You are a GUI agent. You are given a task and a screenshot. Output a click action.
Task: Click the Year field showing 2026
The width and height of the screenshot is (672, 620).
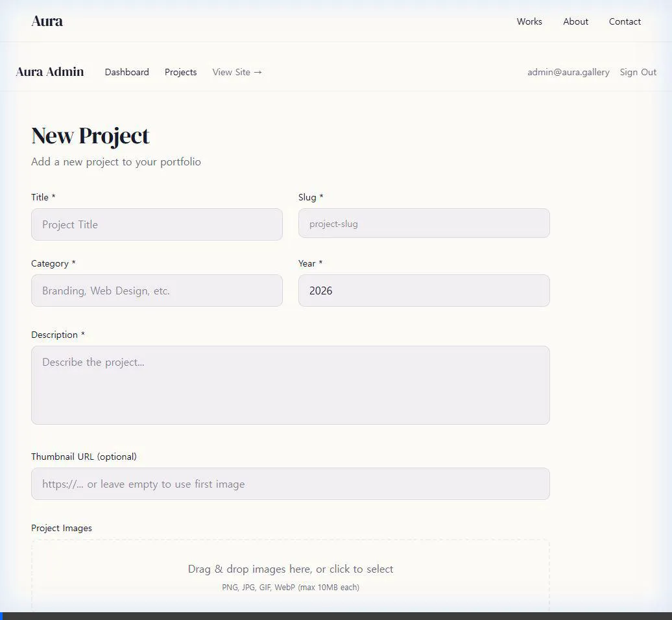point(424,291)
